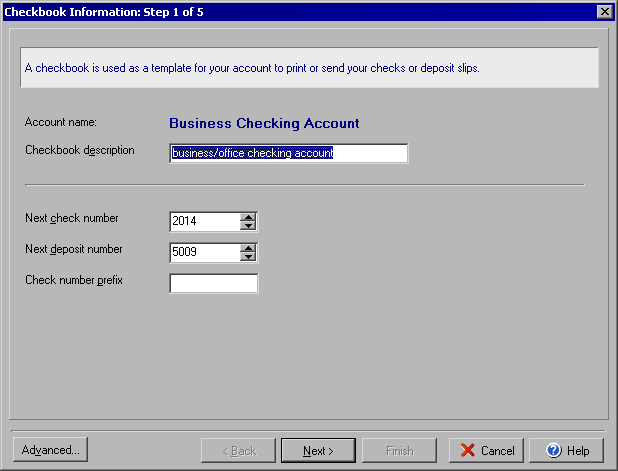Open Help for the checkbook wizard
Image resolution: width=618 pixels, height=471 pixels.
[x=566, y=450]
